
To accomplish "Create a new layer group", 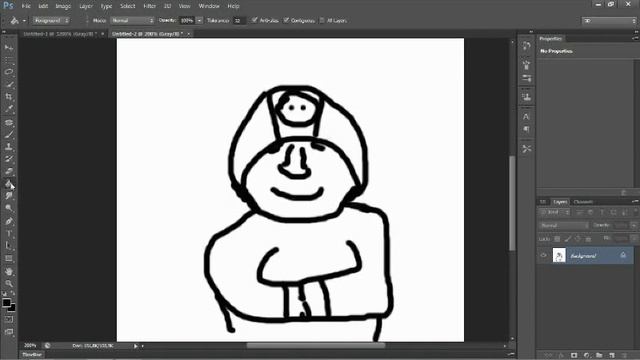I will pyautogui.click(x=599, y=356).
